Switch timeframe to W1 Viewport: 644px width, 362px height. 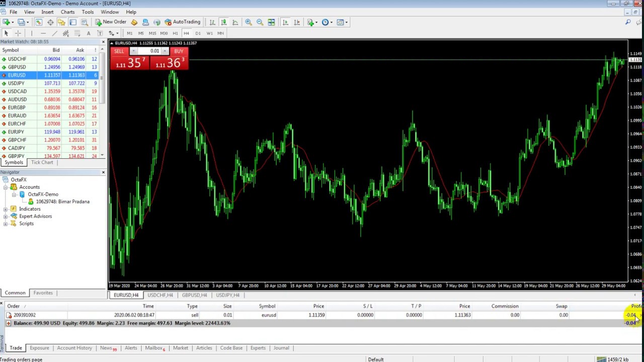coord(209,33)
